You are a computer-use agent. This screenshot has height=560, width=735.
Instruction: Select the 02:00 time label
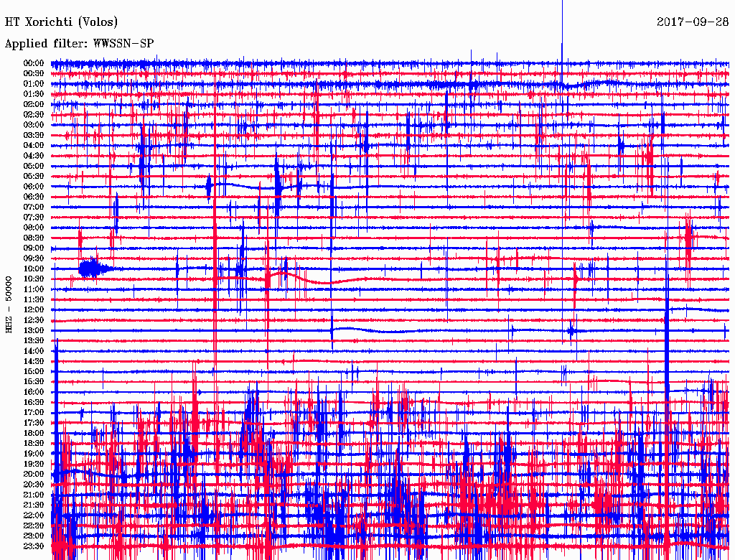click(x=34, y=105)
